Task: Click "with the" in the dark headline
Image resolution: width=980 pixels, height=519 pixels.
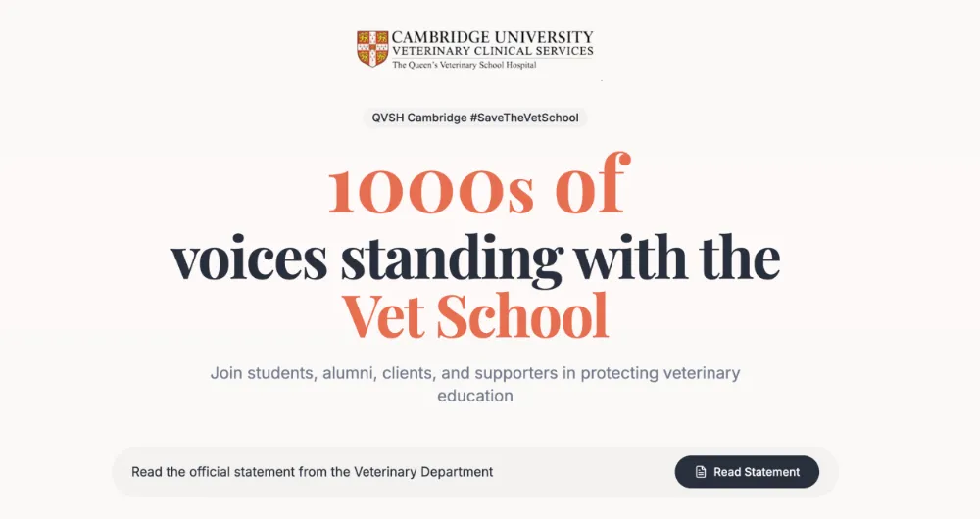Action: (676, 258)
